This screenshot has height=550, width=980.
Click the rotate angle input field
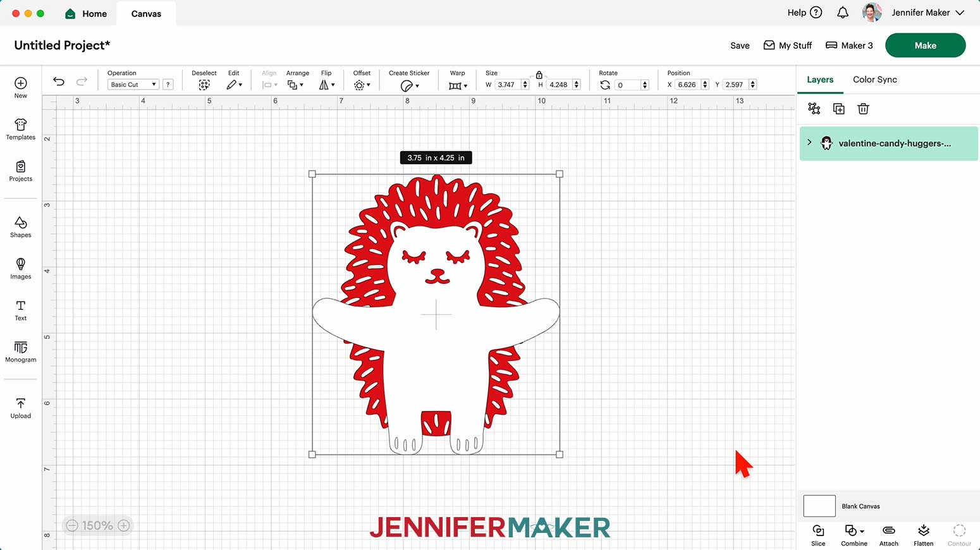point(628,85)
